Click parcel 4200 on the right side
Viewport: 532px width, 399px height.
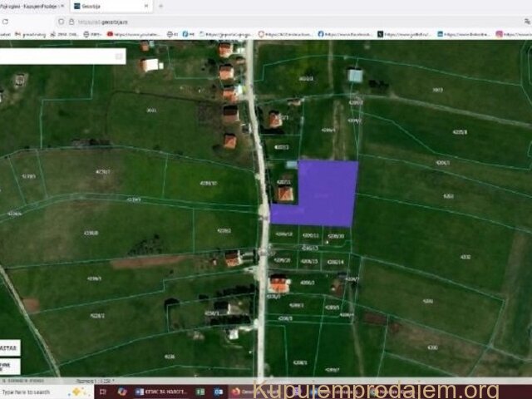coord(431,347)
